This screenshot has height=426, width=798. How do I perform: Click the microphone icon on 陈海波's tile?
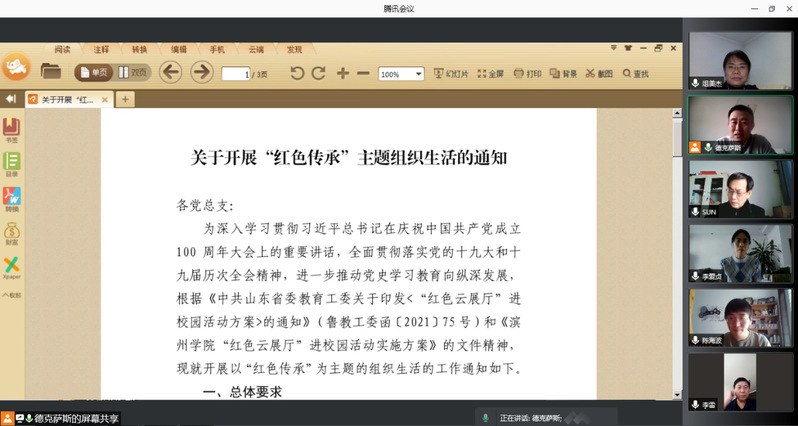[695, 340]
